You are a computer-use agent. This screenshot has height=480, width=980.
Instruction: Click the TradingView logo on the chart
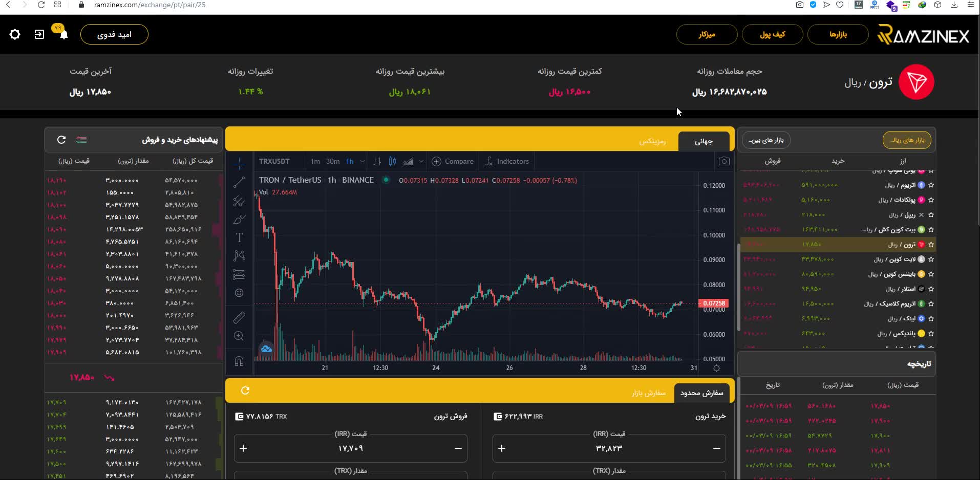[266, 349]
